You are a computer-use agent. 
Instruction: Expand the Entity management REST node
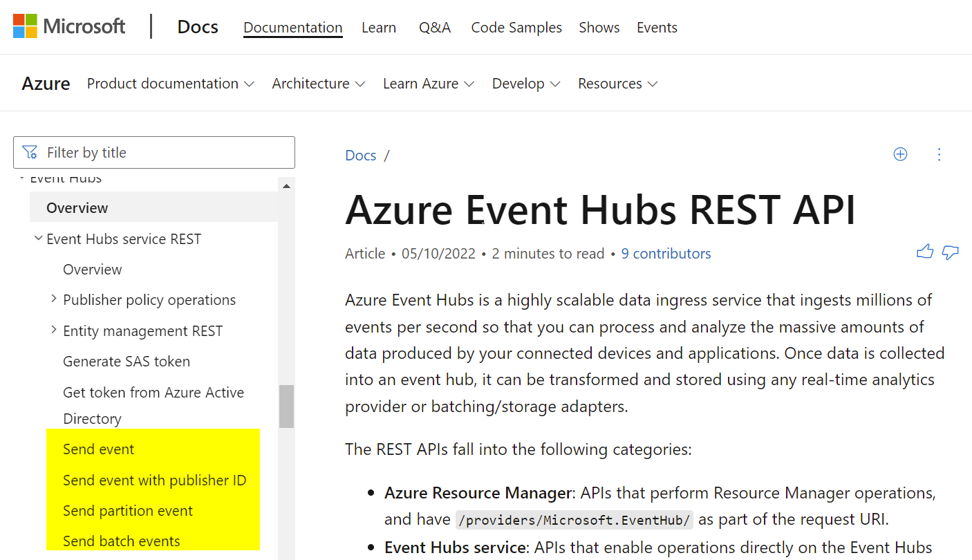point(54,330)
